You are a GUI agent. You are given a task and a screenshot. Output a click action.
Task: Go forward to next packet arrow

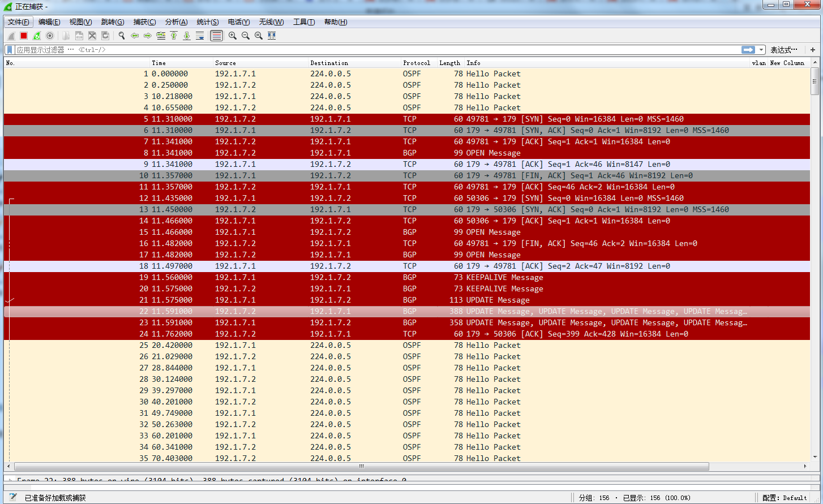[x=148, y=36]
